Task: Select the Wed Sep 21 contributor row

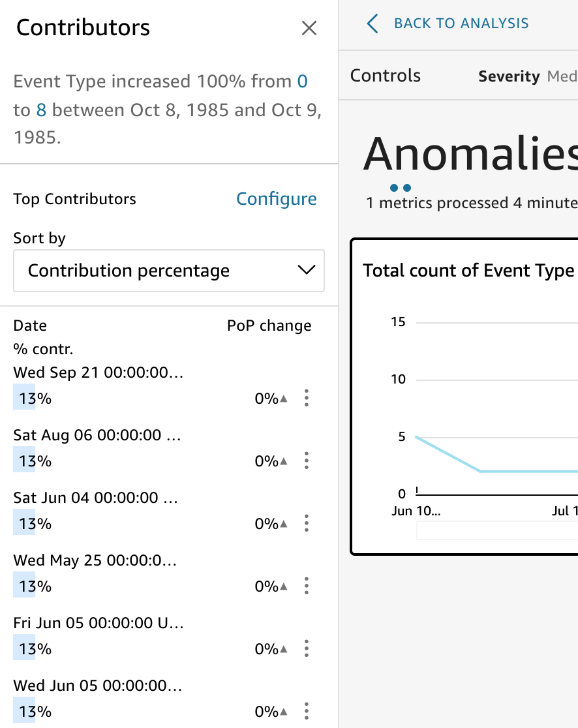Action: (x=98, y=373)
